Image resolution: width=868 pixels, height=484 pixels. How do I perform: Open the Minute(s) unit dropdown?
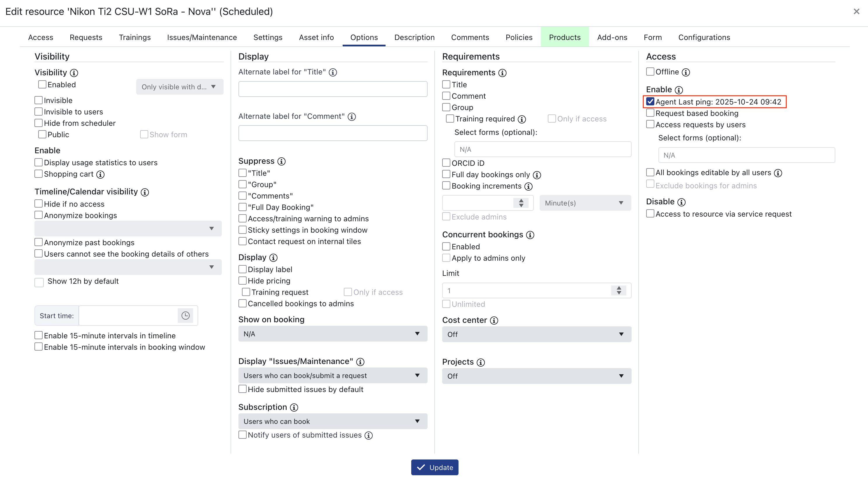point(585,203)
